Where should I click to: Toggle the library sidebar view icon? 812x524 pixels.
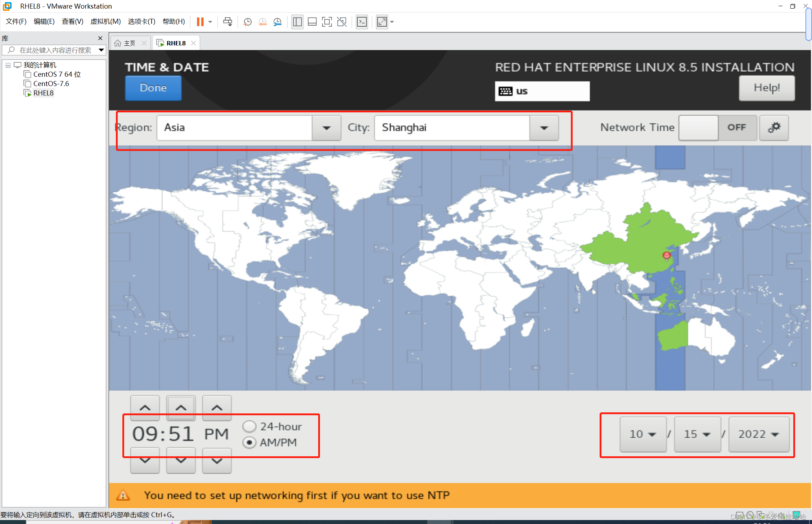point(297,22)
